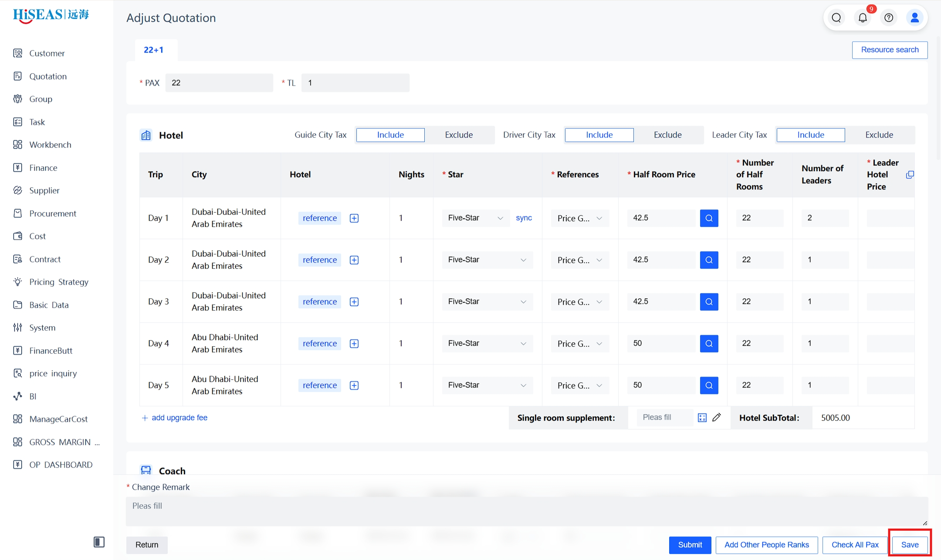Copy Leader Hotel Price column icon
The width and height of the screenshot is (941, 560).
pos(910,175)
